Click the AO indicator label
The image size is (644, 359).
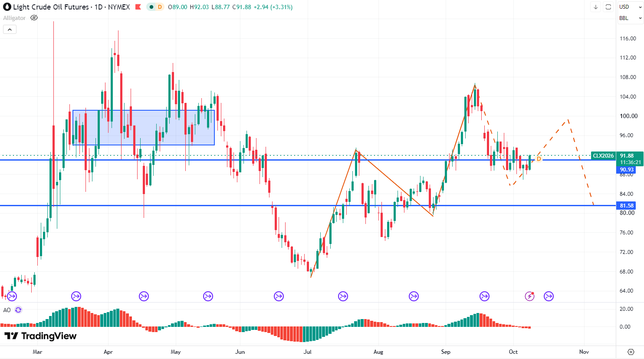point(7,310)
